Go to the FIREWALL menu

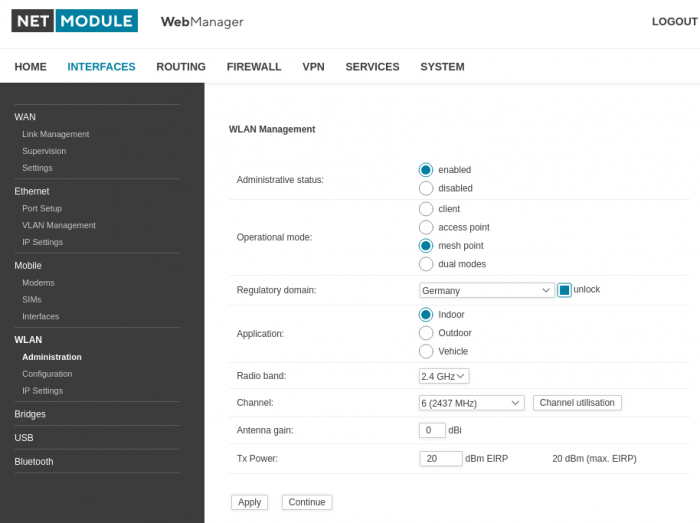click(254, 67)
